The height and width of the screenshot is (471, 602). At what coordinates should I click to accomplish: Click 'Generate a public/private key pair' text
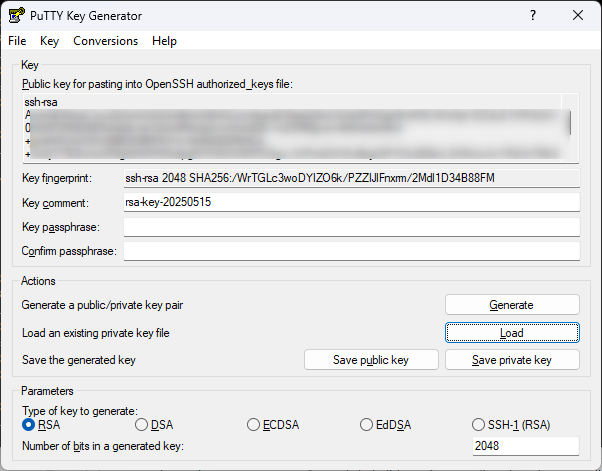pyautogui.click(x=102, y=305)
